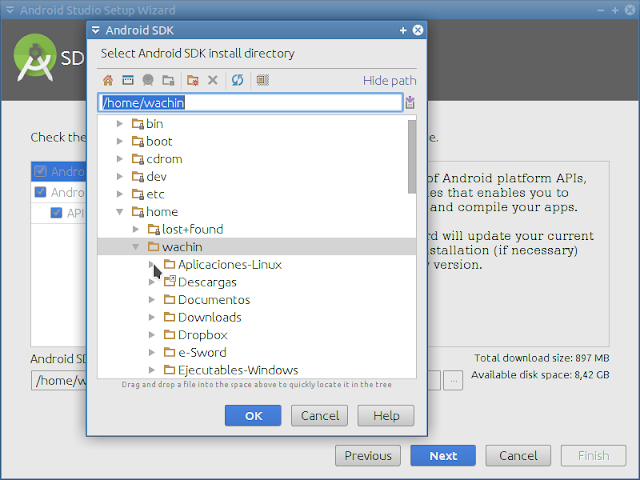Select the Ejecutables-Windows folder
This screenshot has width=640, height=480.
point(231,370)
